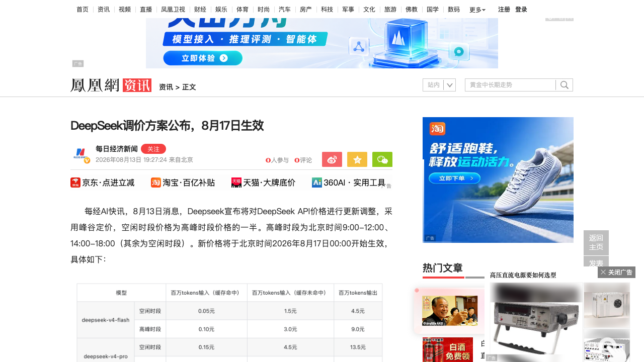Open 财经 in top navigation
The width and height of the screenshot is (644, 362).
point(200,9)
